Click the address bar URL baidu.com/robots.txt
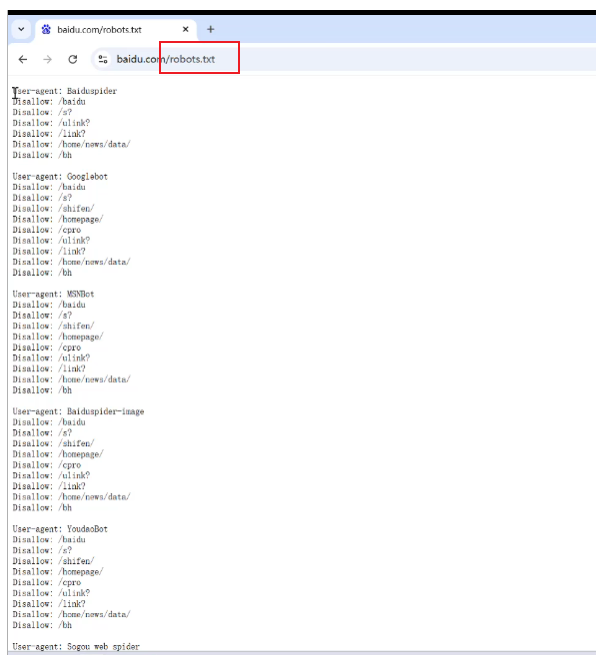Viewport: 601px width, 655px height. pos(166,59)
